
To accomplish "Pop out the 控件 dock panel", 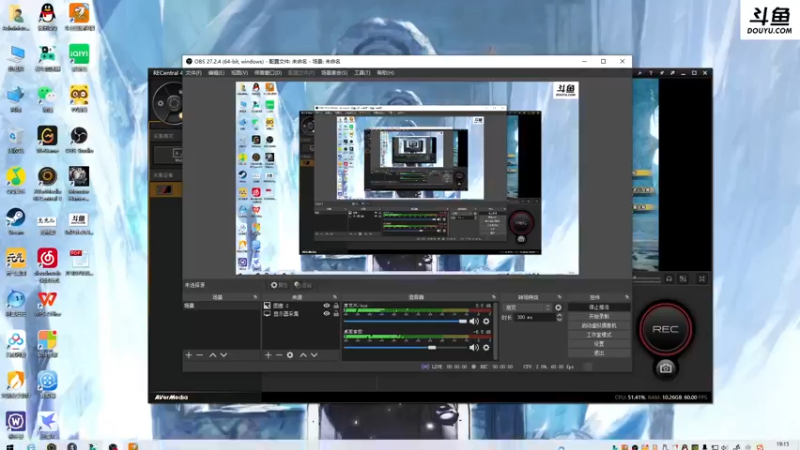I will tap(627, 297).
